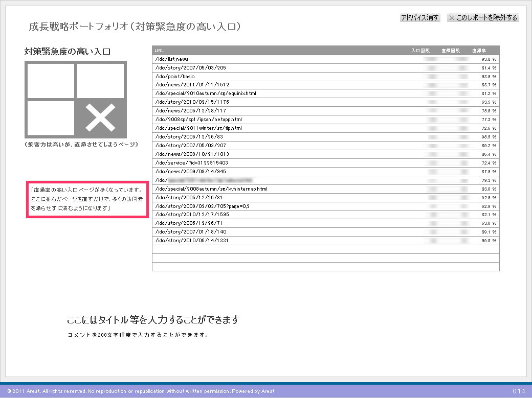Click the 200-character comment input text
Viewport: 532px width, 398px height.
click(x=138, y=336)
